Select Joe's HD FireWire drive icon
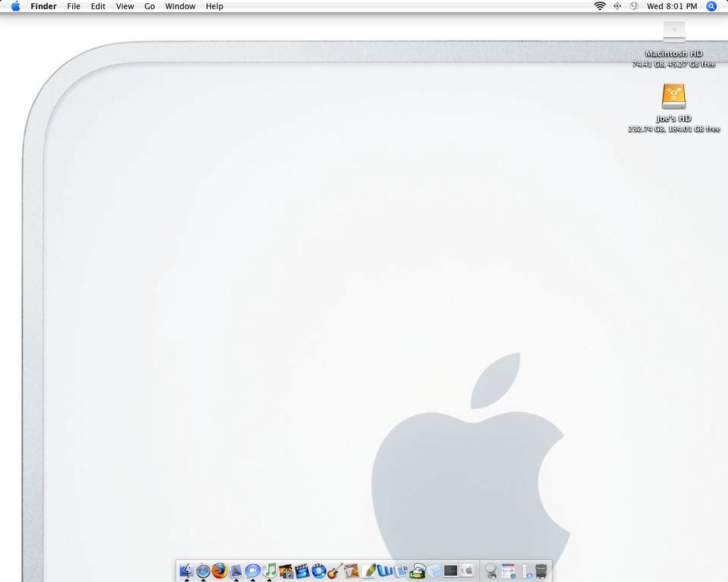 (x=674, y=97)
